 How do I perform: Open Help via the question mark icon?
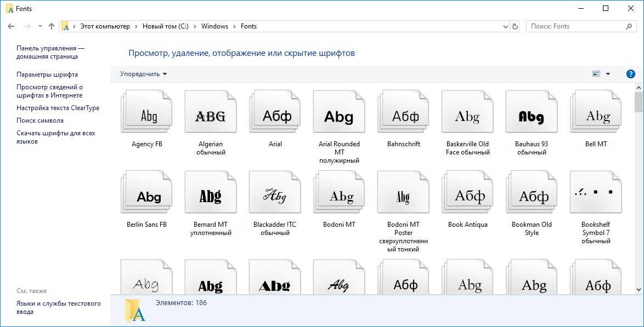tap(630, 74)
